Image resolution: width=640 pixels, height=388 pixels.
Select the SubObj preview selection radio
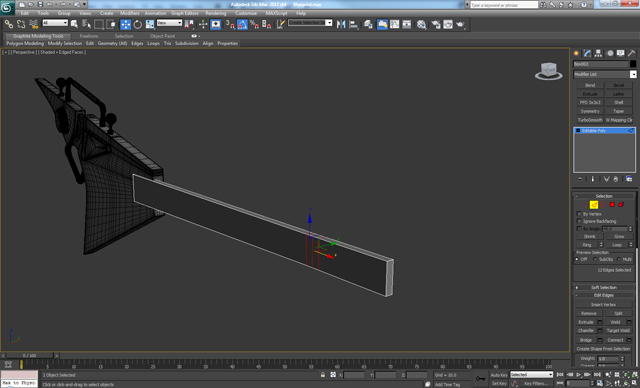click(x=595, y=259)
